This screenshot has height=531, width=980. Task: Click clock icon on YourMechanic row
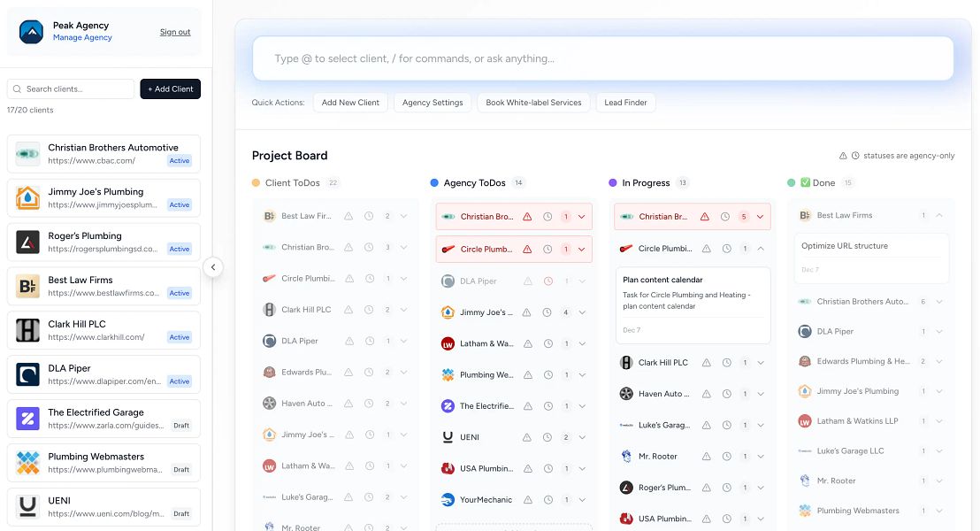point(547,500)
